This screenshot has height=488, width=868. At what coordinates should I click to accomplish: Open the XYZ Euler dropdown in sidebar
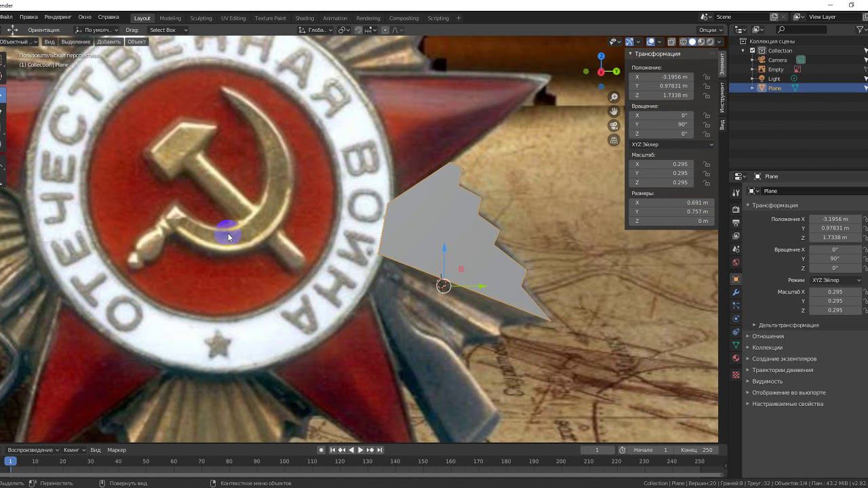(x=672, y=144)
